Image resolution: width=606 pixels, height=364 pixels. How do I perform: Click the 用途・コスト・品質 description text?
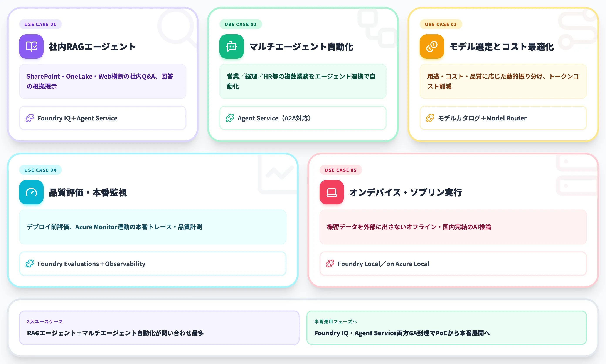503,82
